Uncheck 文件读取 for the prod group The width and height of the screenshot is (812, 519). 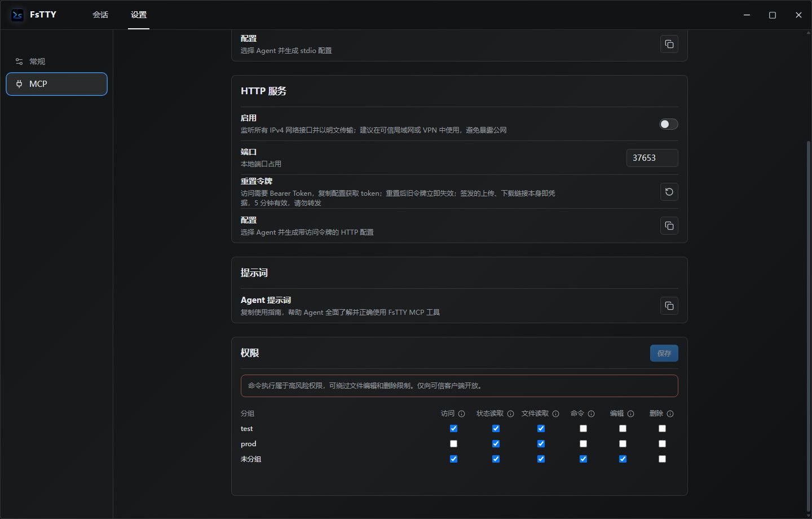coord(541,444)
